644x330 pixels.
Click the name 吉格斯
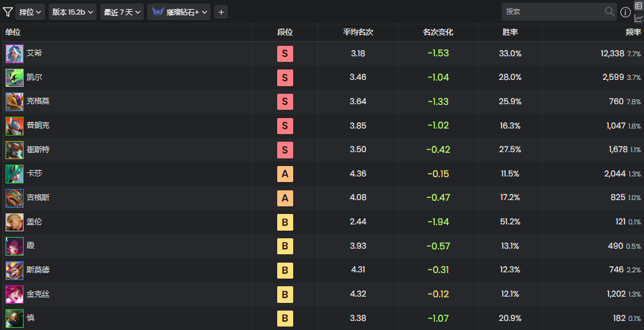[x=38, y=198]
